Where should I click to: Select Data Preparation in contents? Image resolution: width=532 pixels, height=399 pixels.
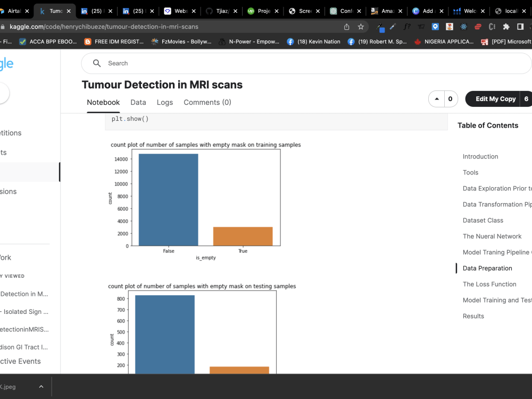point(487,268)
